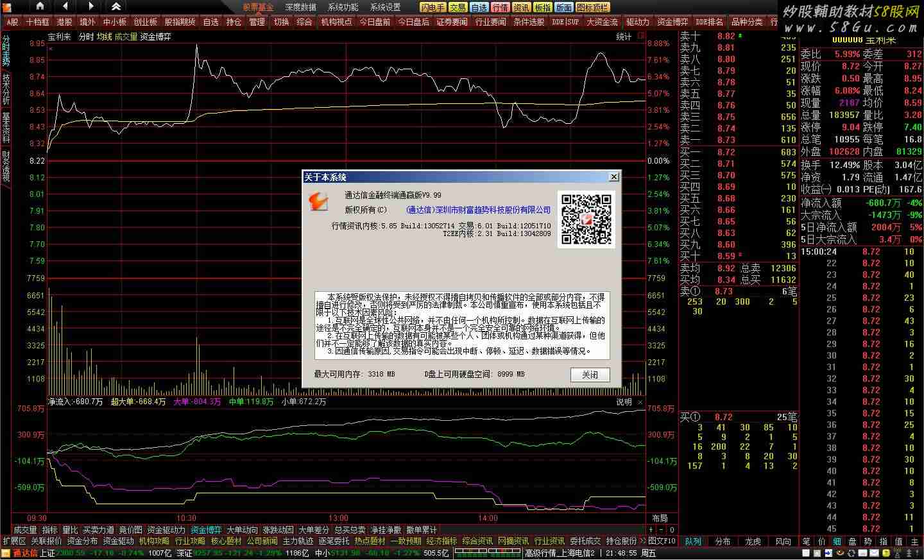924x560 pixels.
Task: Click the 关闭 button in the dialog
Action: pos(590,375)
